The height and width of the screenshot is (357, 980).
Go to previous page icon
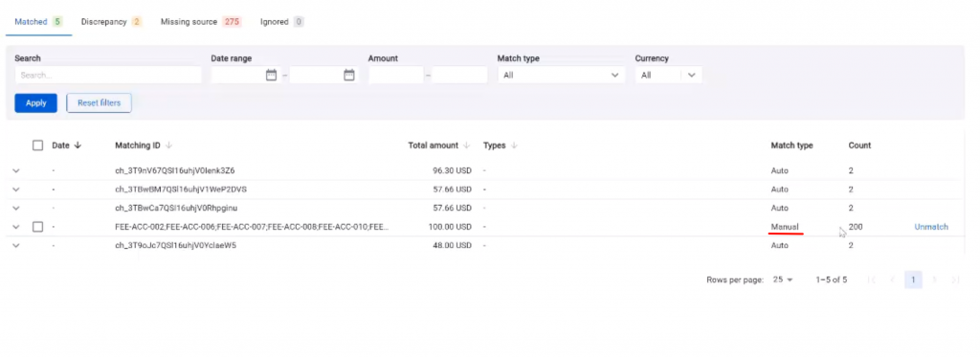[893, 279]
